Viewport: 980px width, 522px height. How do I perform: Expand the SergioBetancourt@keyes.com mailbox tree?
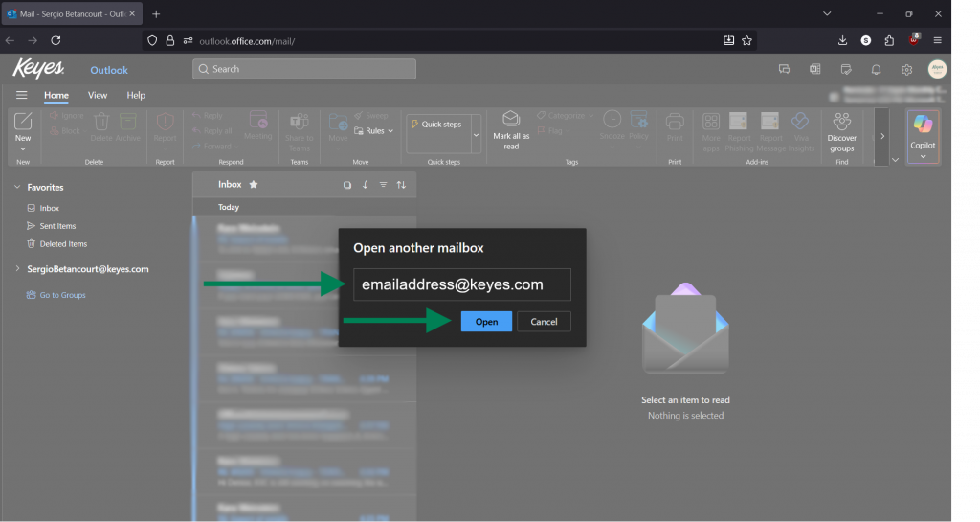17,269
